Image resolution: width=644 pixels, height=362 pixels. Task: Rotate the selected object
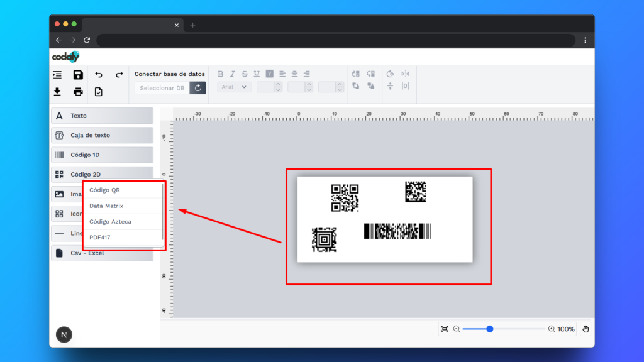[390, 74]
